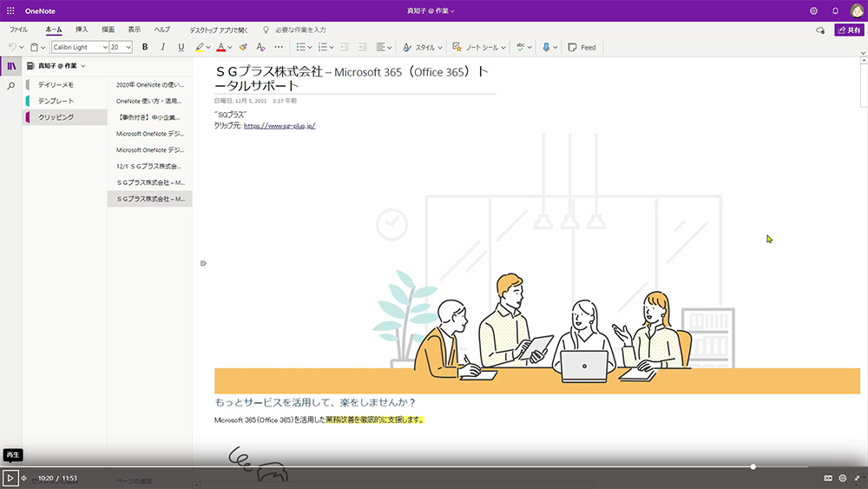Click the office illustration image

coord(537,263)
